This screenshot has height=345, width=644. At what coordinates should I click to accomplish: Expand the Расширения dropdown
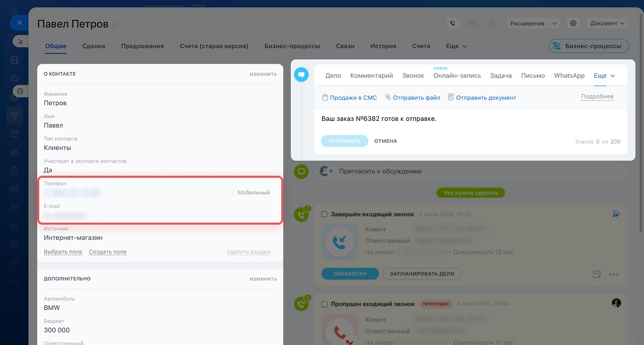533,23
